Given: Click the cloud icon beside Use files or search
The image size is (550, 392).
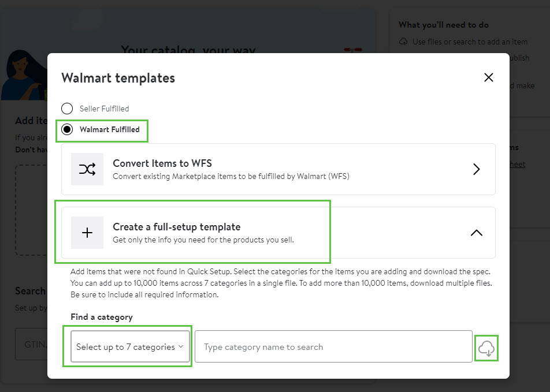Looking at the screenshot, I should click(x=403, y=42).
